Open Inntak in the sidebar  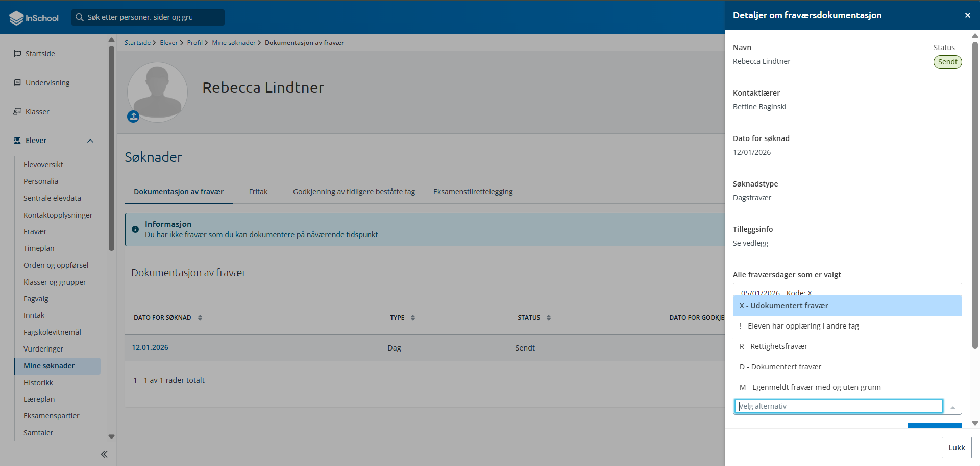[34, 315]
